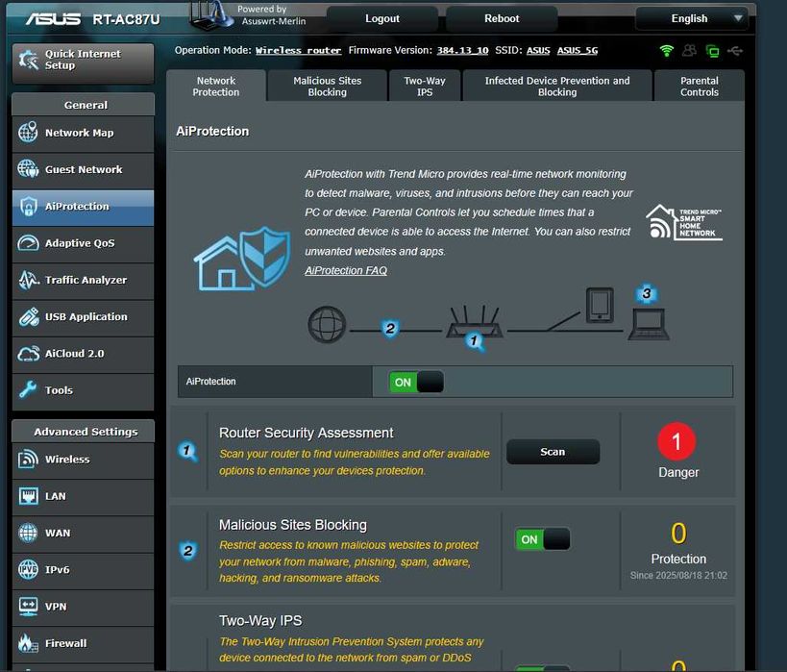Click the USB Application icon
The height and width of the screenshot is (672, 787).
[x=29, y=317]
